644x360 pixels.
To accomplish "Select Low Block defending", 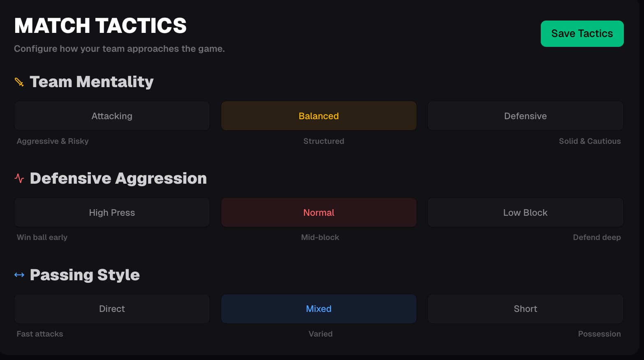I will (525, 212).
